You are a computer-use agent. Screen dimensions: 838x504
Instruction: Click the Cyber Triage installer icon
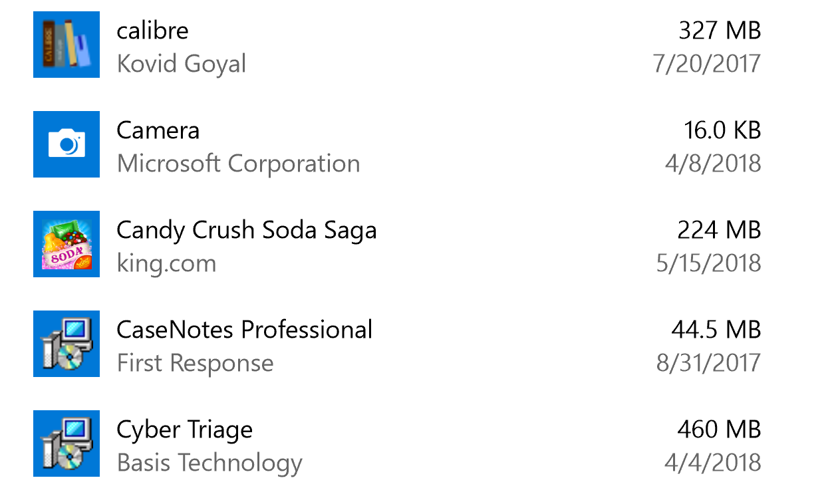coord(67,443)
